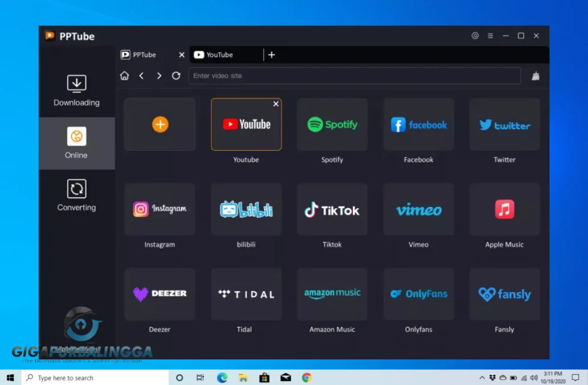The height and width of the screenshot is (385, 588).
Task: Open the Apple Music site tile
Action: tap(504, 209)
